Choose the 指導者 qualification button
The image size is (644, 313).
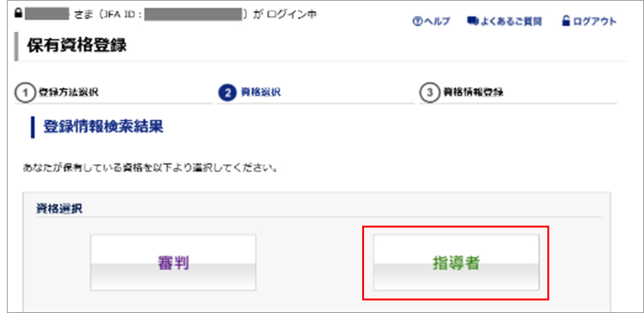click(456, 263)
